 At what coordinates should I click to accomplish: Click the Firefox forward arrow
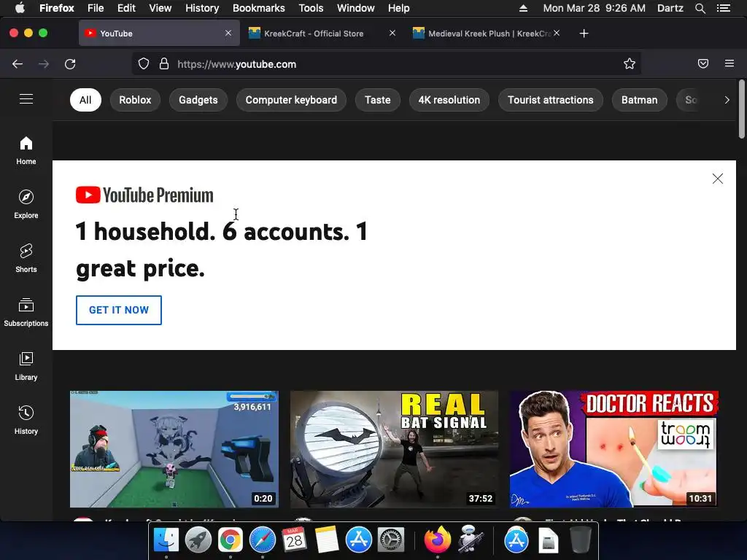[x=44, y=64]
